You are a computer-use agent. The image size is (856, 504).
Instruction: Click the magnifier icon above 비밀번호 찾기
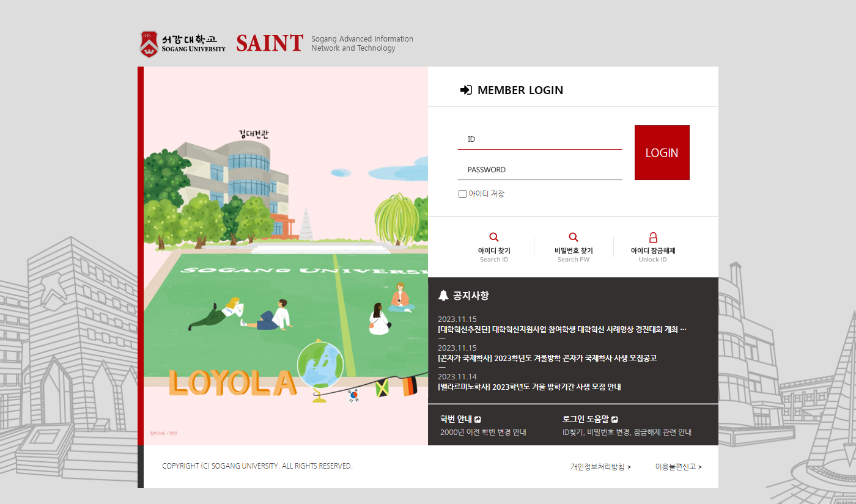click(x=574, y=237)
